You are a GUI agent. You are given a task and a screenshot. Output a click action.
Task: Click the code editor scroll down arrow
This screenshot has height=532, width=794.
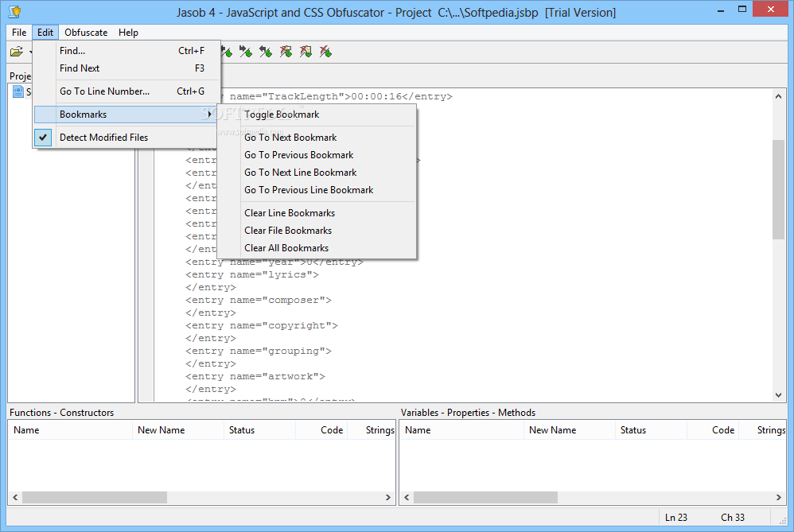[x=778, y=395]
